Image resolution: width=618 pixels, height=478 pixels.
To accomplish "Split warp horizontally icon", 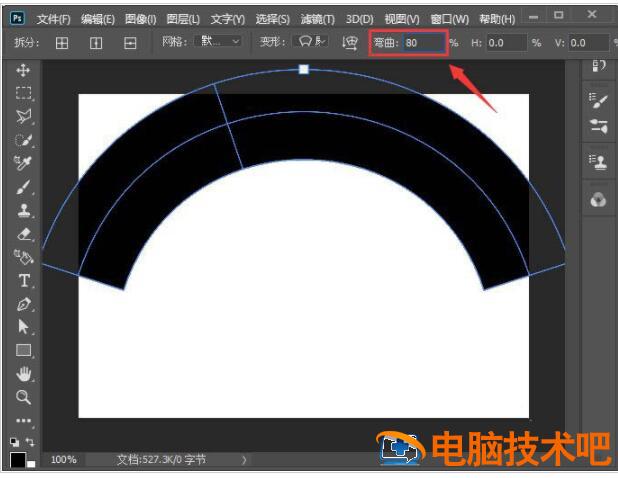I will [130, 43].
